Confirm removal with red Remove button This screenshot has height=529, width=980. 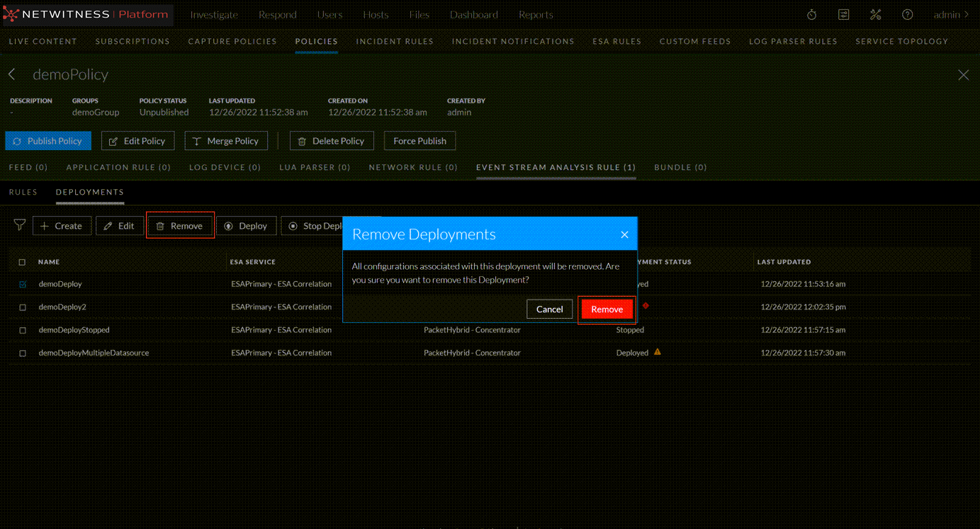[x=607, y=309]
